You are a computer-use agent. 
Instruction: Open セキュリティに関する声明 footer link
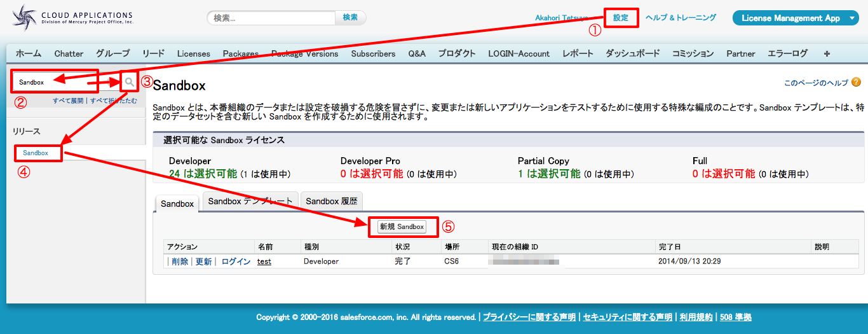point(627,317)
